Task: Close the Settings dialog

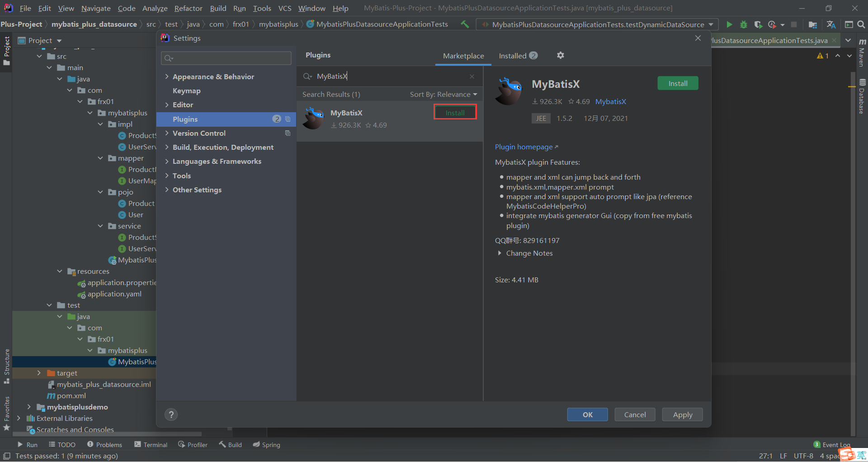Action: [x=698, y=38]
